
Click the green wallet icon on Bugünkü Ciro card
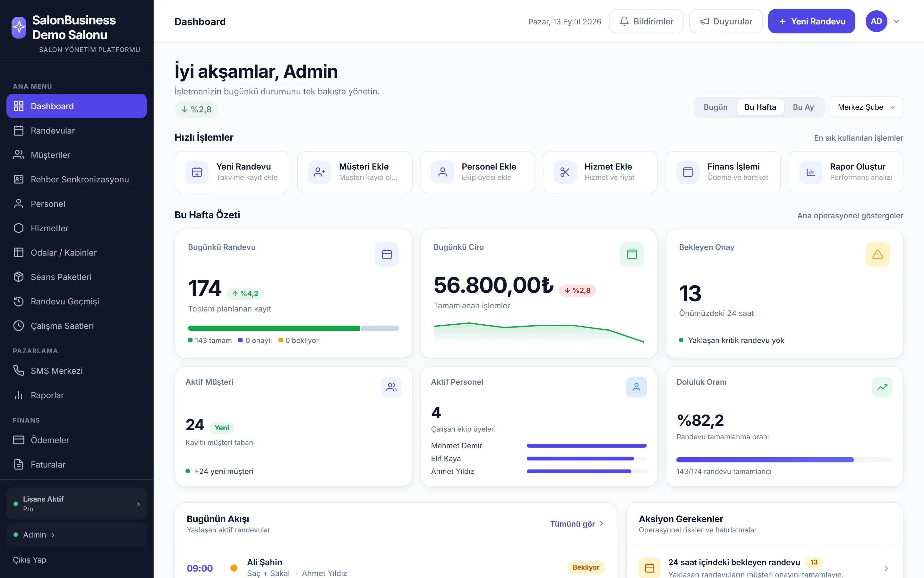point(632,254)
